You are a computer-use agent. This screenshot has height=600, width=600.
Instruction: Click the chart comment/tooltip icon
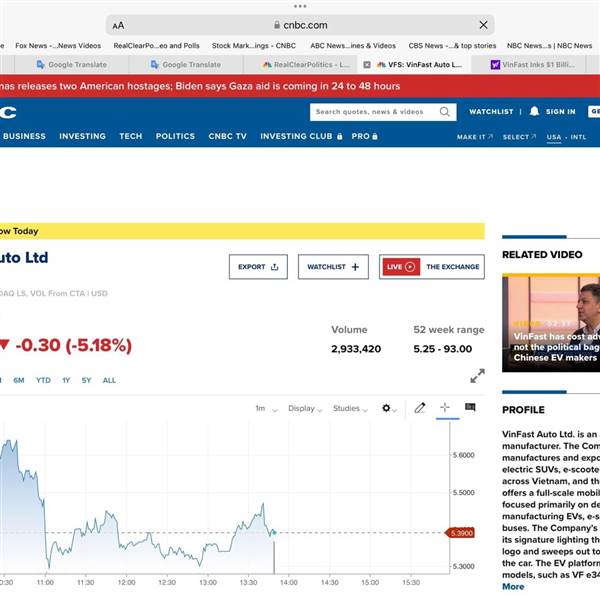[x=470, y=407]
